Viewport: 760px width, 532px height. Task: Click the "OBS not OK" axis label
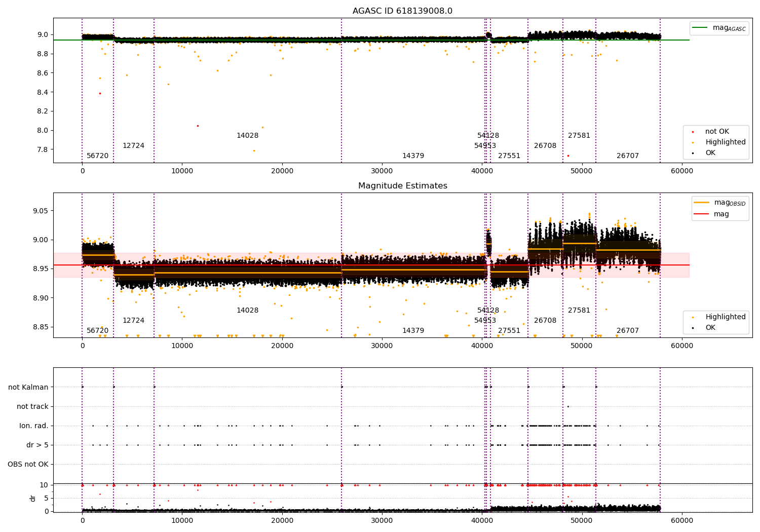click(28, 464)
